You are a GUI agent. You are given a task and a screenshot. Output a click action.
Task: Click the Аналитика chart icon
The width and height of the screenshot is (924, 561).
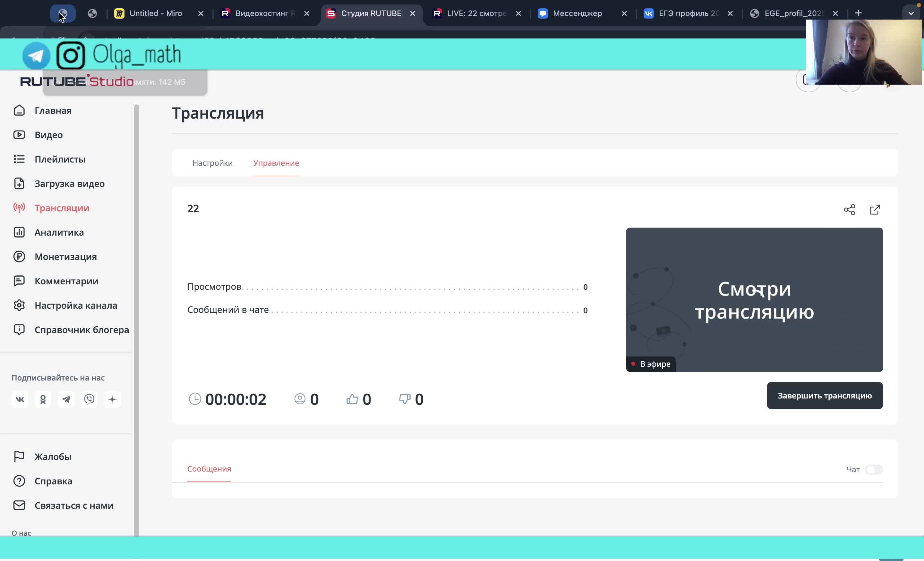click(19, 232)
